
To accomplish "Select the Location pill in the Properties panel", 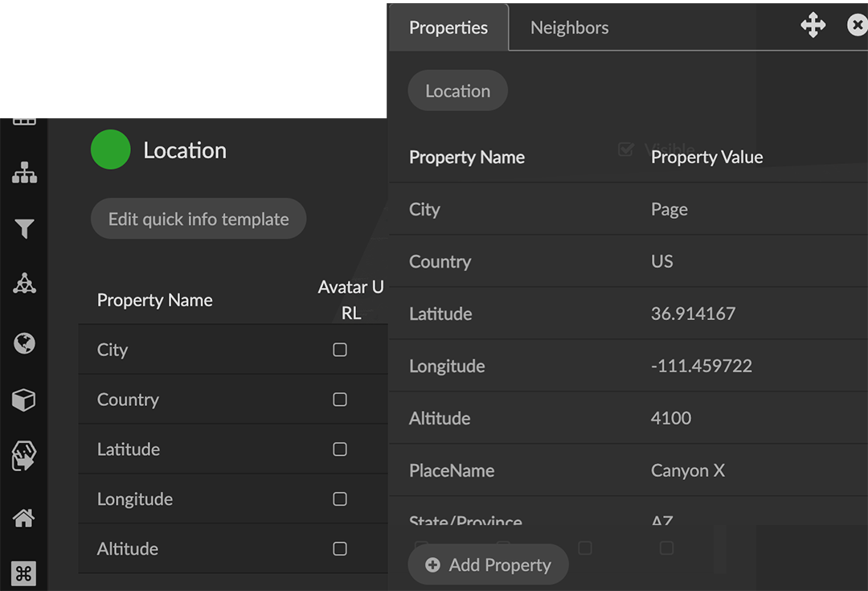I will click(457, 90).
